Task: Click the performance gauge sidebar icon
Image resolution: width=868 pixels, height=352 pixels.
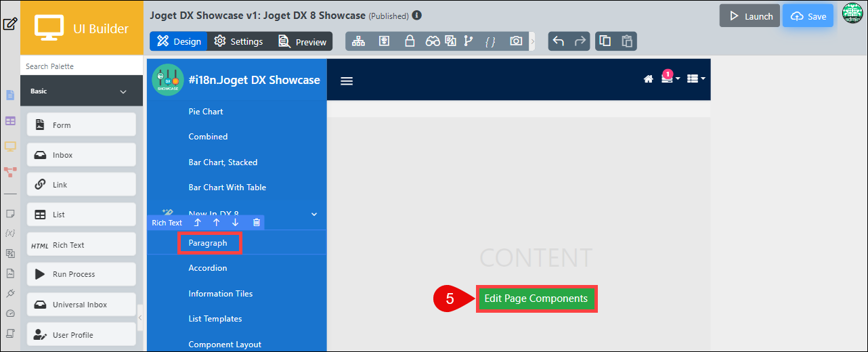Action: (10, 313)
